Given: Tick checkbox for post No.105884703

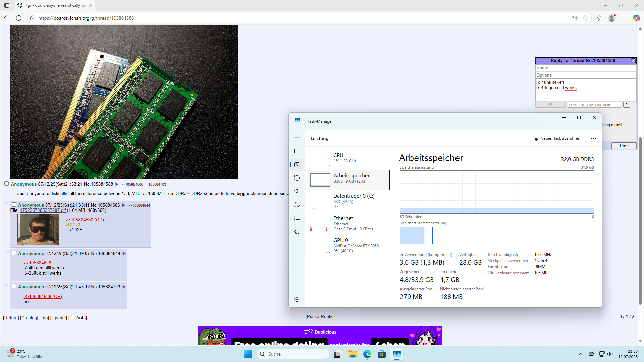Looking at the screenshot, I should (14, 286).
